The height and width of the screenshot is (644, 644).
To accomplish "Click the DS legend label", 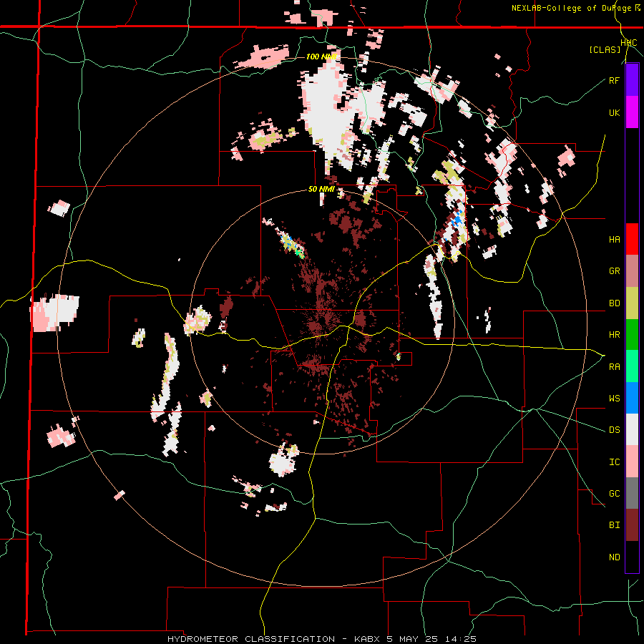I will coord(614,430).
